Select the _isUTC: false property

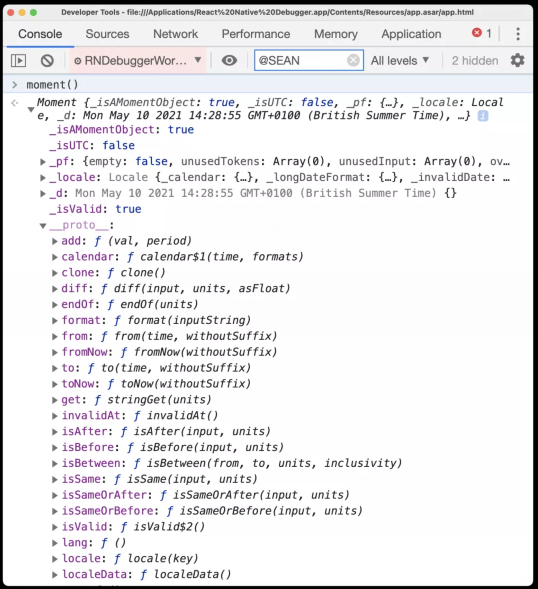pos(92,145)
